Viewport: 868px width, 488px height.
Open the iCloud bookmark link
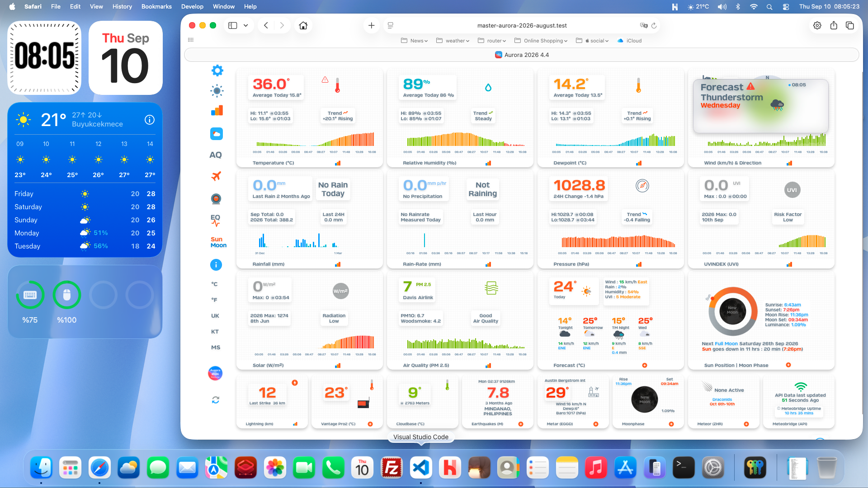point(629,41)
